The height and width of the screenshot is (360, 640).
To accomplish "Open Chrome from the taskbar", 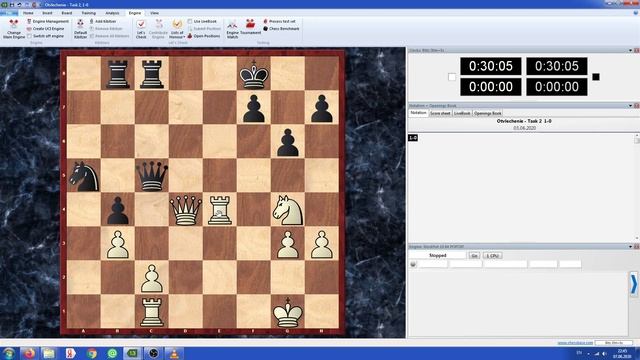I will [91, 353].
